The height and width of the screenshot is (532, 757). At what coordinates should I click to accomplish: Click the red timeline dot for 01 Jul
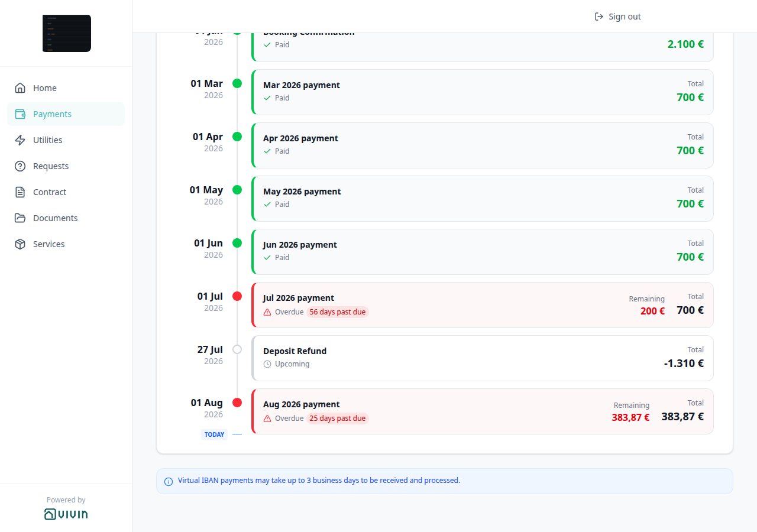coord(237,296)
